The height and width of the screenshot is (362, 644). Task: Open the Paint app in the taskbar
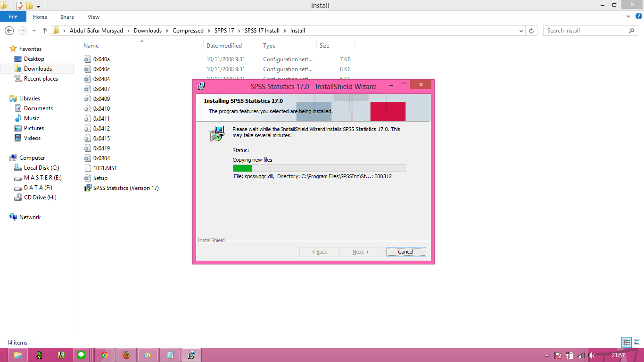(148, 355)
